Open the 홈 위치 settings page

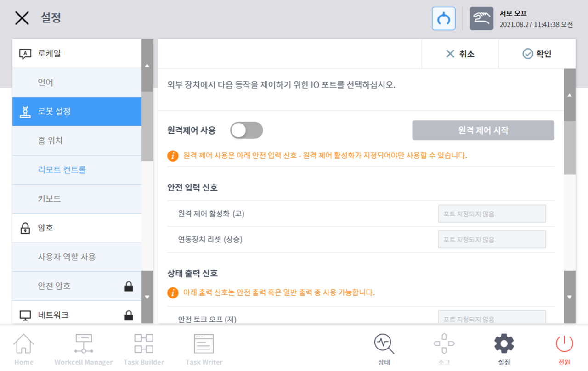[x=76, y=141]
